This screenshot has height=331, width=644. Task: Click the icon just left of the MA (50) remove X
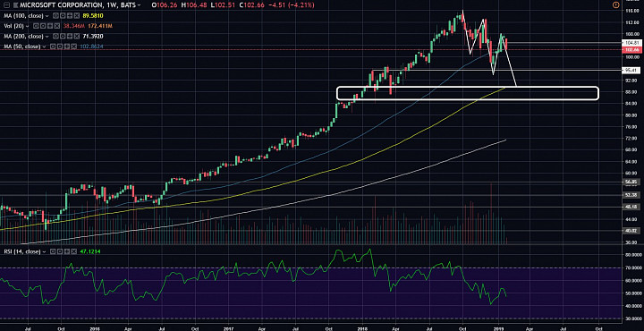coord(67,47)
